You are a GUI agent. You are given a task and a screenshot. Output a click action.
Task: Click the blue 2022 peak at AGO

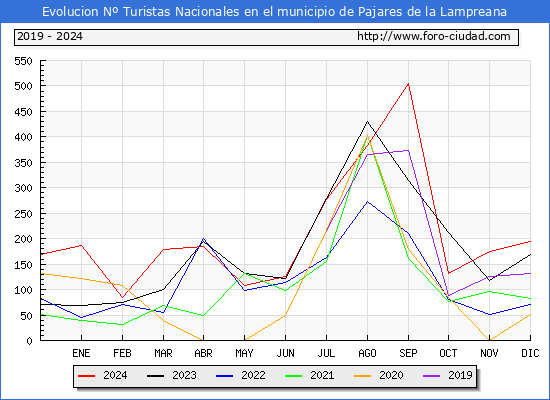[x=367, y=202]
